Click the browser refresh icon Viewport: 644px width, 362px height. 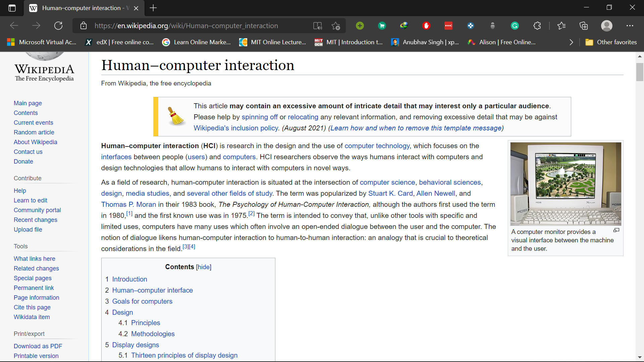point(58,26)
